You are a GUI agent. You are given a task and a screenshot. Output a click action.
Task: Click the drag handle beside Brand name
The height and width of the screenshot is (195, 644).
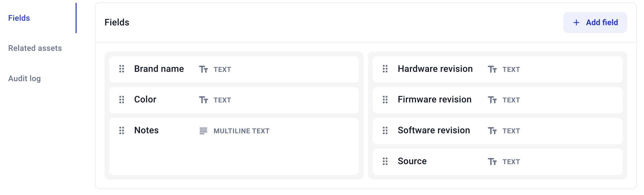122,69
